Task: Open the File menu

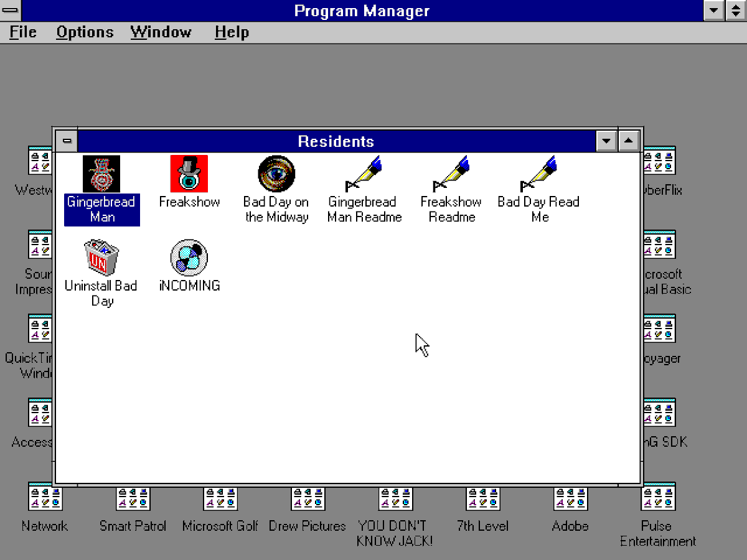Action: (x=23, y=32)
